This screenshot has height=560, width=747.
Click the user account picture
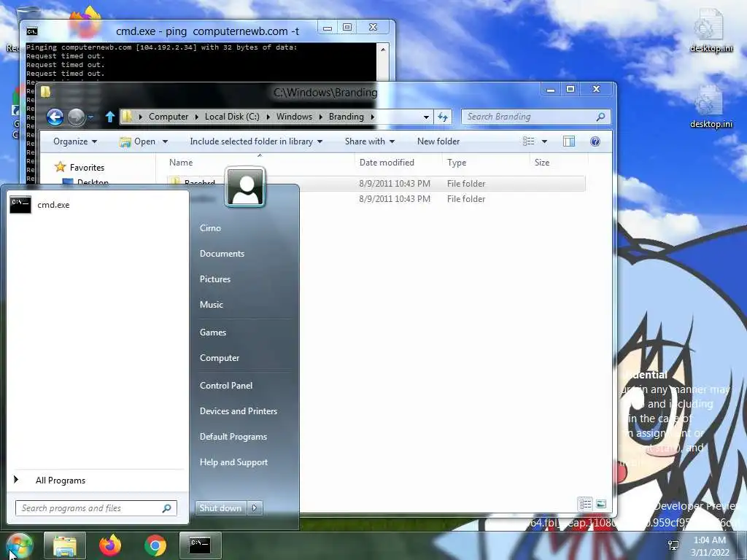[x=245, y=187]
